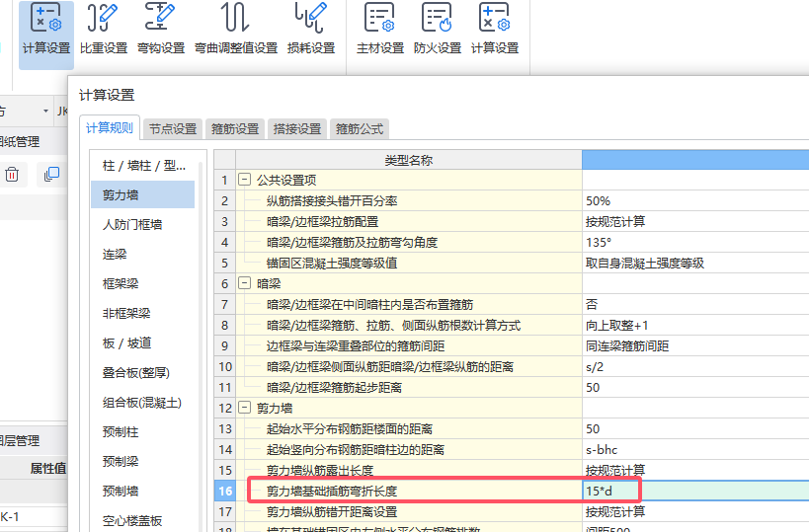Click row number 16 header

pyautogui.click(x=225, y=491)
